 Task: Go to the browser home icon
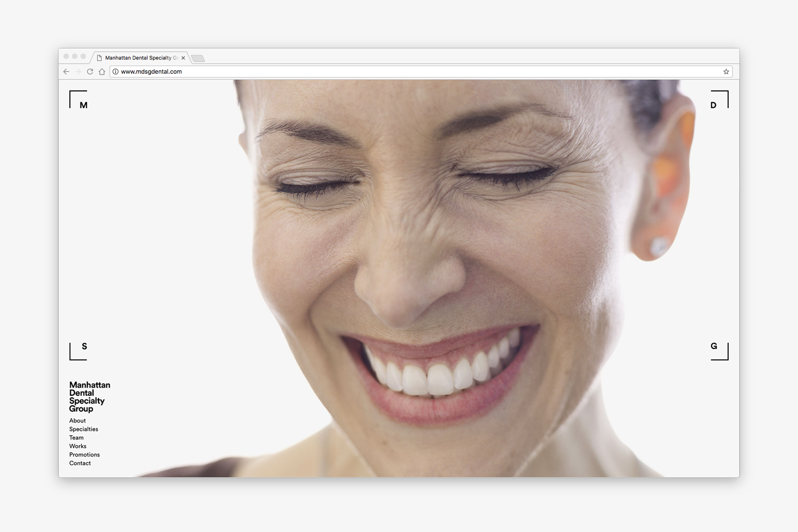tap(102, 71)
